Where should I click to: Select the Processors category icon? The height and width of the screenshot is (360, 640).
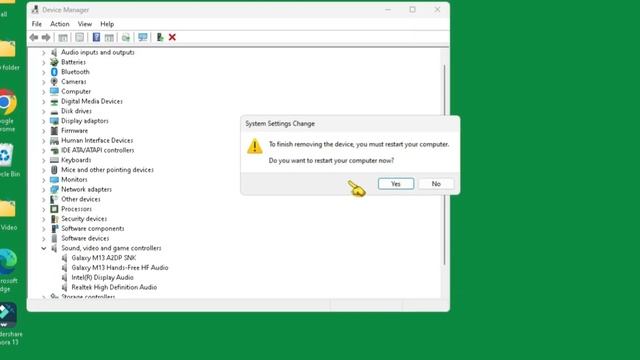pyautogui.click(x=54, y=209)
